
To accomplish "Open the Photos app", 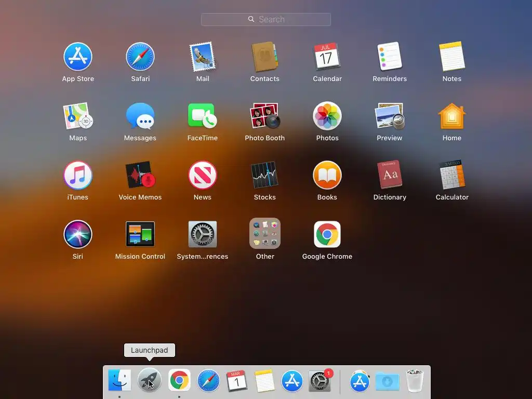I will 327,116.
